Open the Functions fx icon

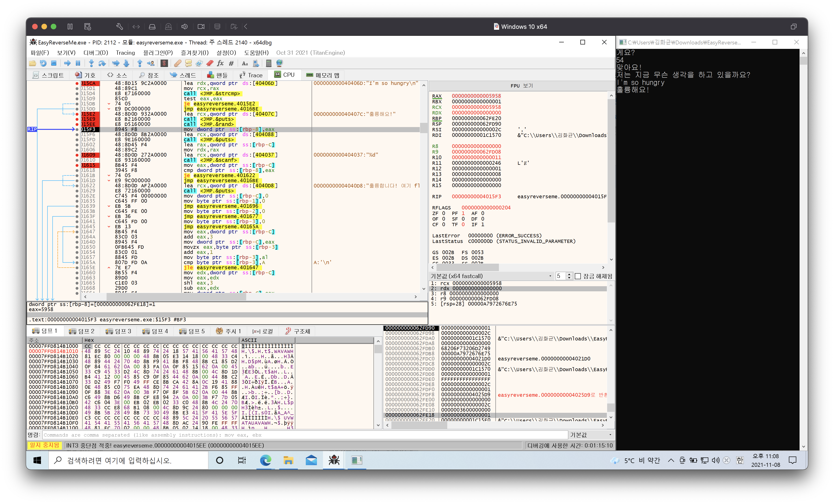click(220, 63)
